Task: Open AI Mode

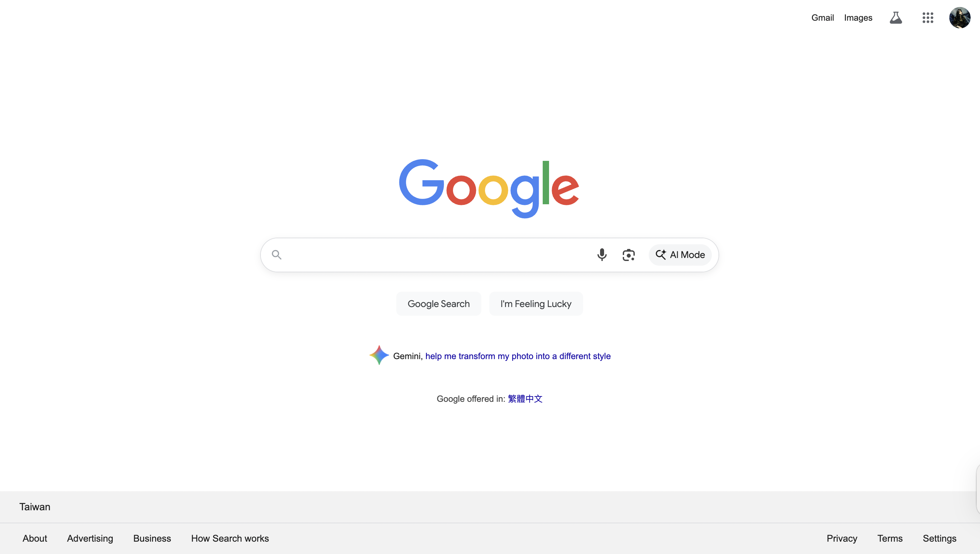Action: pyautogui.click(x=680, y=255)
